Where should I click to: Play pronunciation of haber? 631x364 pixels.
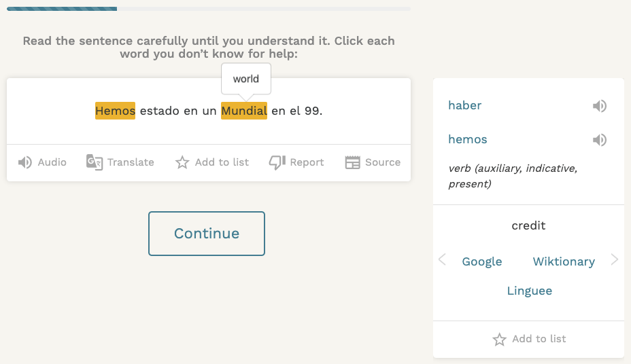599,106
